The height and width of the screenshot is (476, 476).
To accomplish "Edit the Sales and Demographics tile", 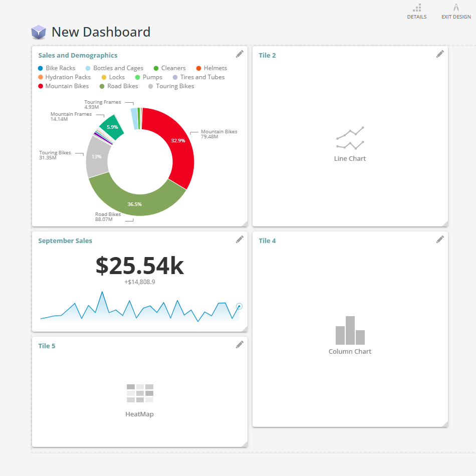I will [240, 54].
